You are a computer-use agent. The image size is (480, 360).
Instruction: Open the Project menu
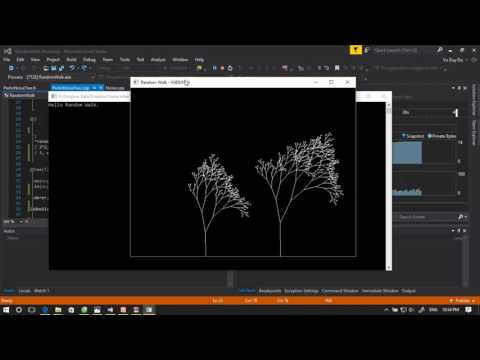53,60
